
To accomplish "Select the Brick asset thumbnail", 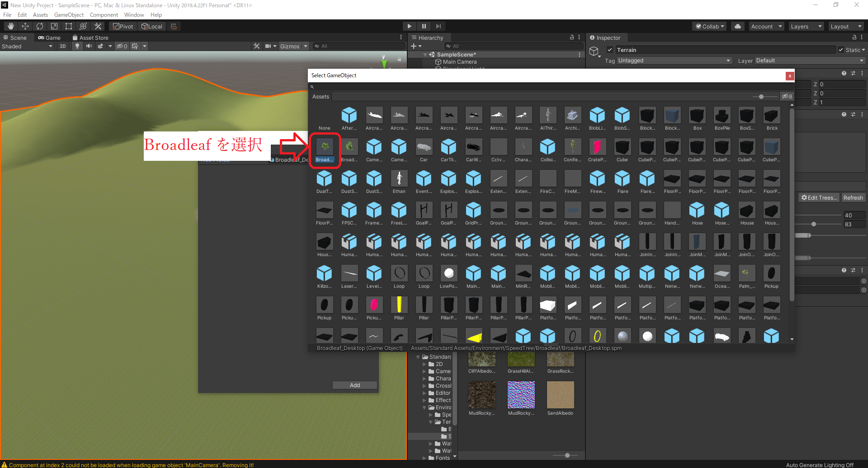I will point(772,119).
